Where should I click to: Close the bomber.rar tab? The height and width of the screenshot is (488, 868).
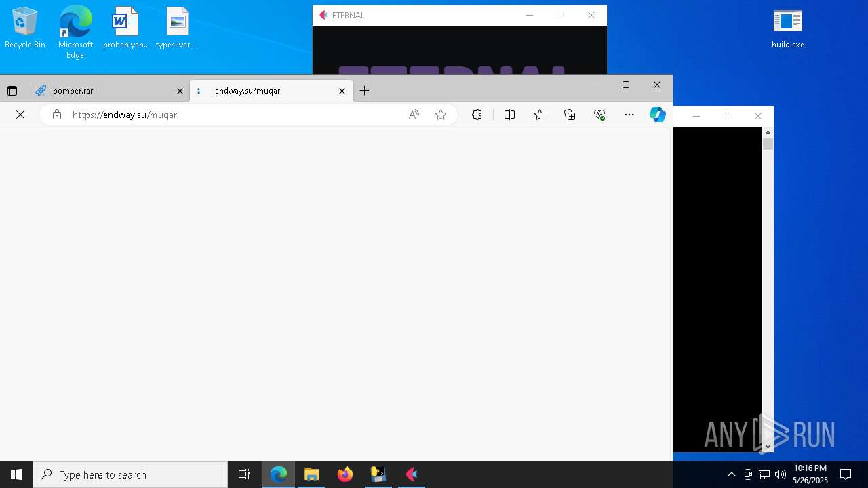(180, 91)
